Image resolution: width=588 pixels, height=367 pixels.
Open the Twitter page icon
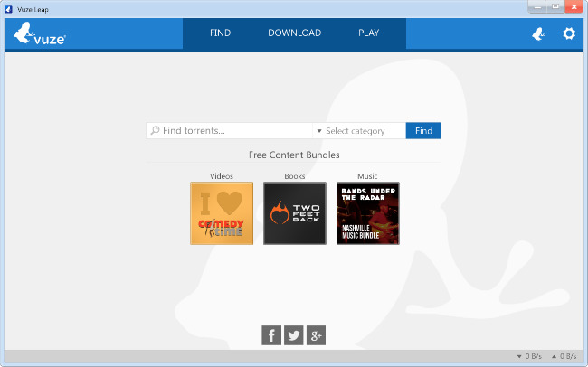pos(294,335)
